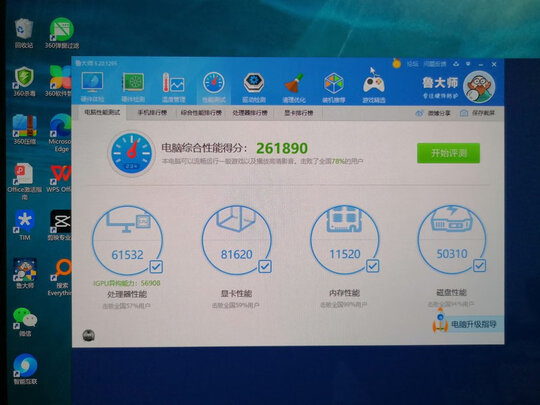Uncheck the disk score 50310 checkbox
Screen dimensions: 540x405
pyautogui.click(x=479, y=265)
